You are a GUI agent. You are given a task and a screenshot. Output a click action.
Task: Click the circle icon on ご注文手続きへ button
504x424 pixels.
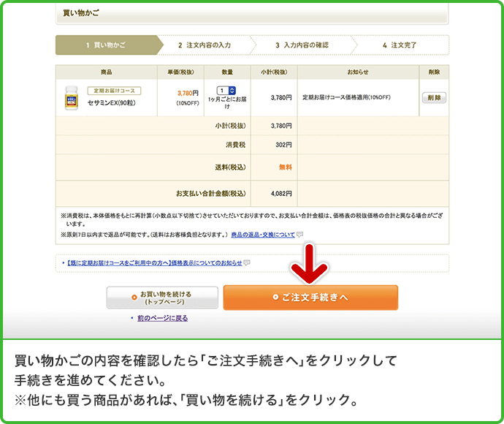(275, 298)
